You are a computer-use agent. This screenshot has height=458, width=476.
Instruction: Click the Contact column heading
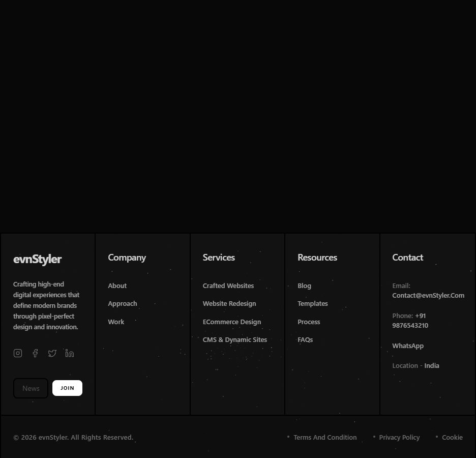[407, 257]
